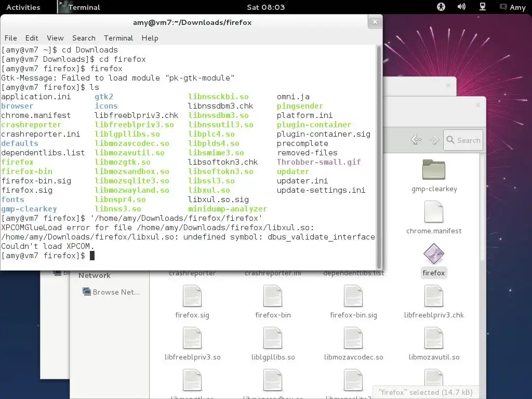Open the File menu in Terminal

tap(10, 38)
